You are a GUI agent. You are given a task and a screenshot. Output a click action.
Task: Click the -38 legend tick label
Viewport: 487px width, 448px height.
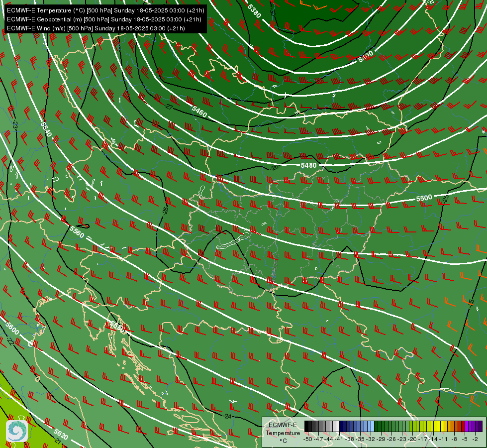[350, 440]
